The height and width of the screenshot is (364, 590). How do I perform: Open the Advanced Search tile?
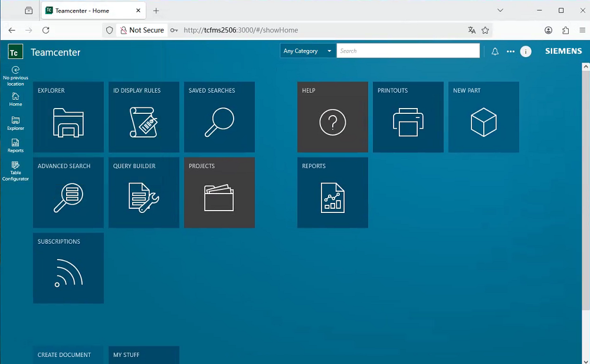coord(68,193)
